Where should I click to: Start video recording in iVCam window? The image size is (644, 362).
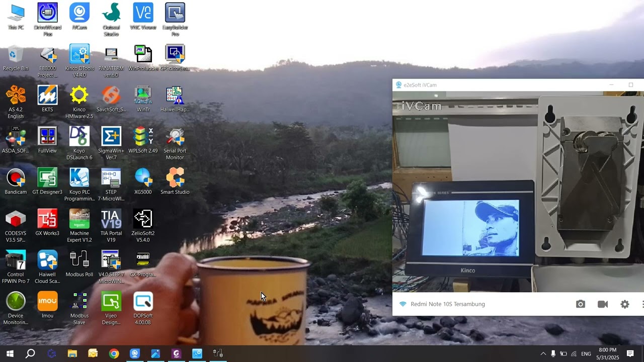pos(603,304)
